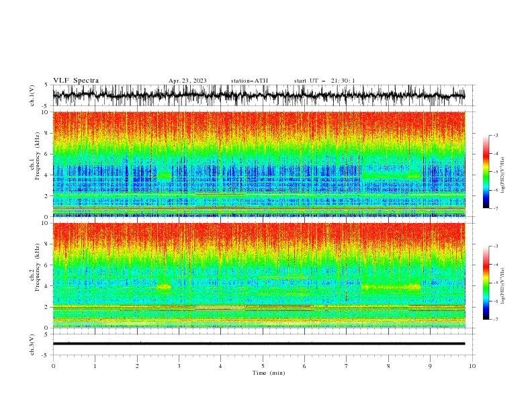The image size is (532, 411).
Task: Click the "8" tick on the time axis
Action: pyautogui.click(x=388, y=366)
